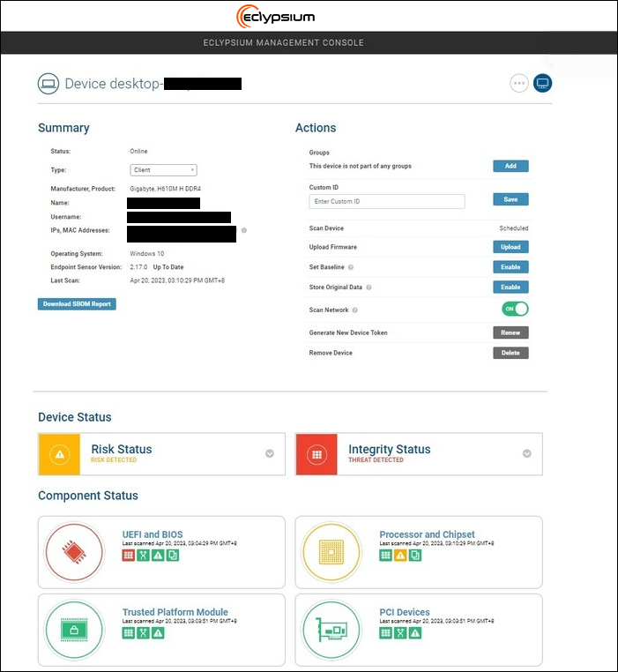
Task: Click the green grid icon under Processor and Chipset
Action: click(386, 556)
